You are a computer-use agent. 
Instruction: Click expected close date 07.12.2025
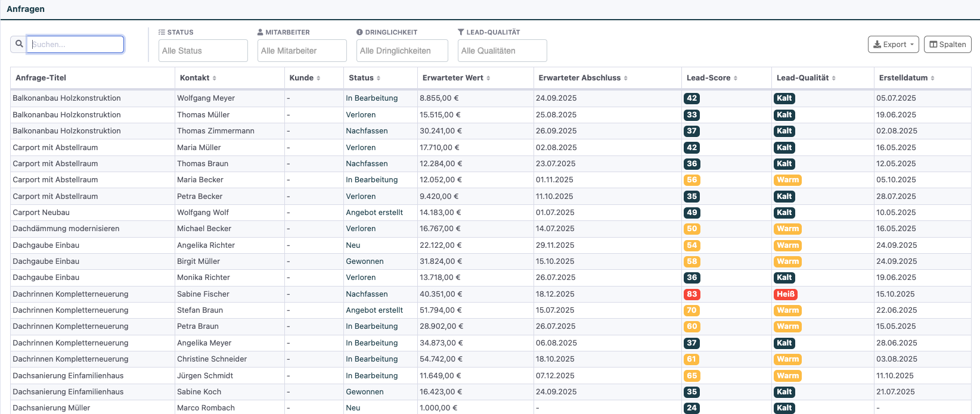click(555, 376)
